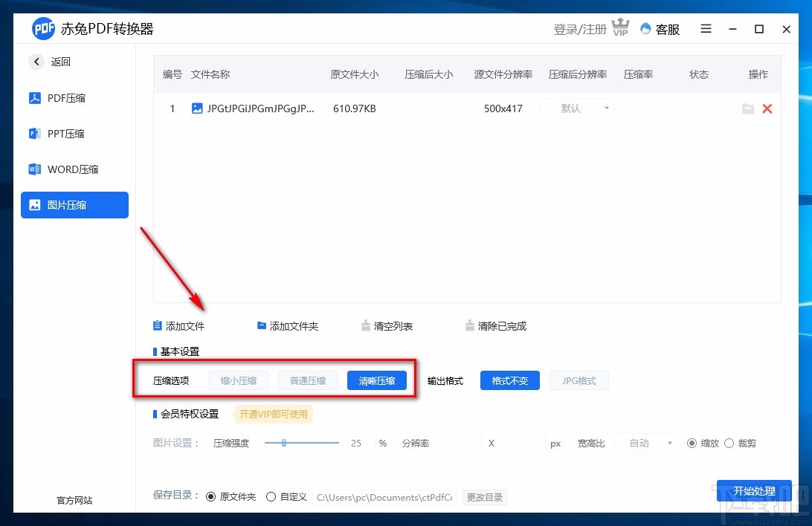812x526 pixels.
Task: Click the 25 percent input field
Action: coord(360,443)
